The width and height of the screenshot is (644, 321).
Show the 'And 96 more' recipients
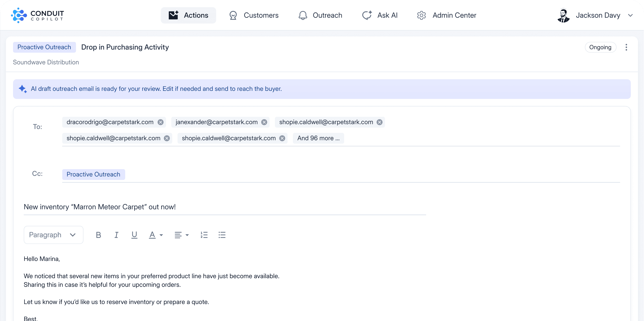point(318,138)
